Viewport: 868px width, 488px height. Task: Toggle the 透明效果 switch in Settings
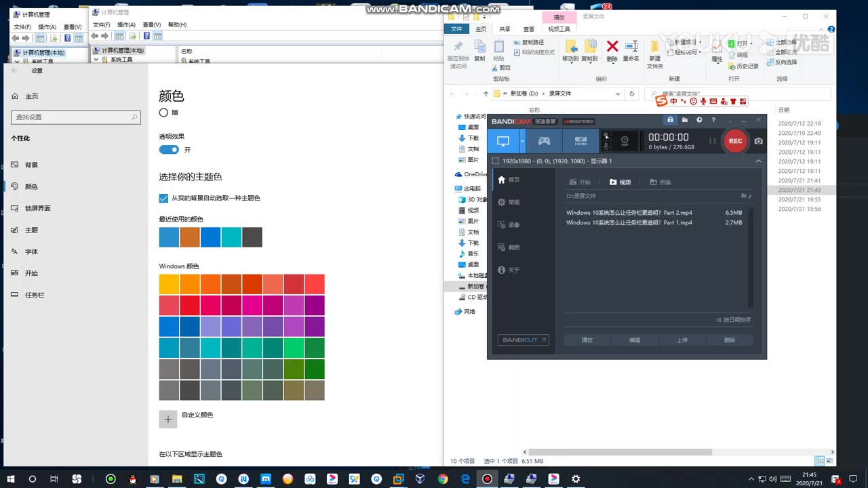(x=169, y=149)
